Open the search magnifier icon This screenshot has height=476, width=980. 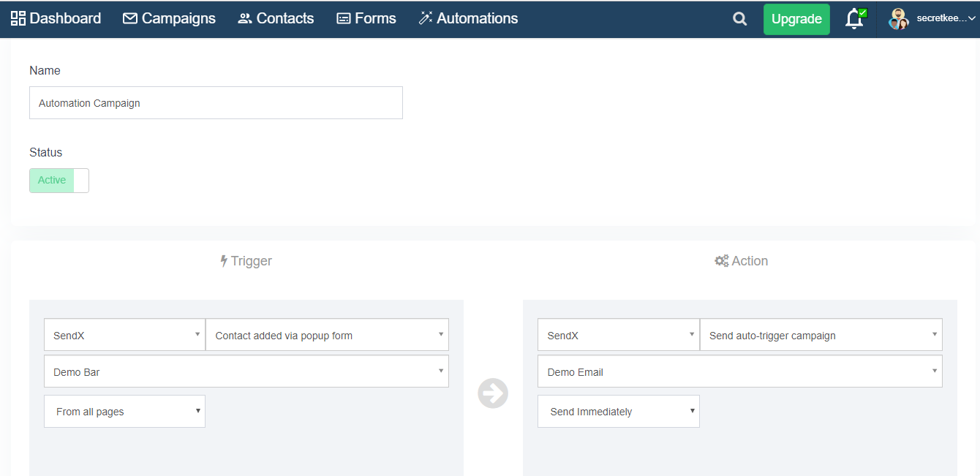point(740,19)
